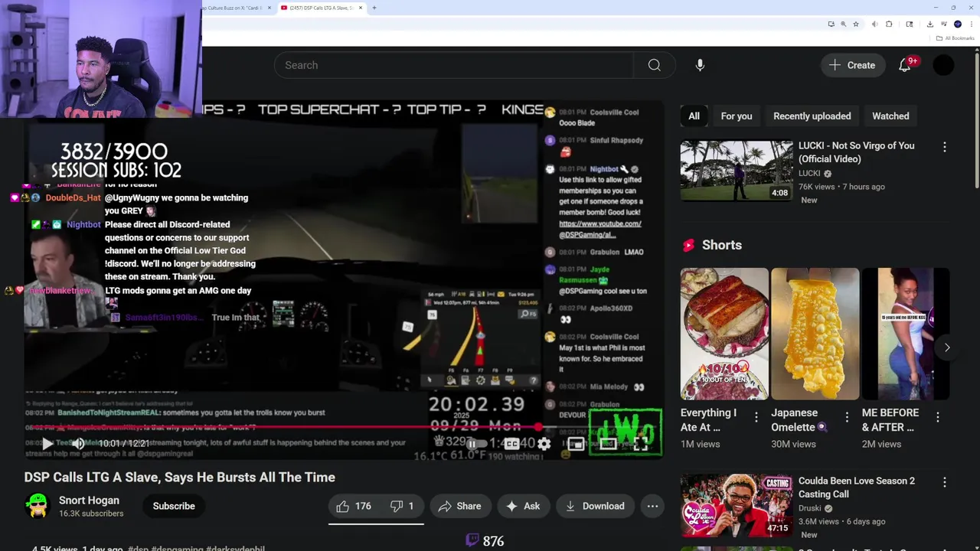Click the Twitch 876 viewer count overlay
The height and width of the screenshot is (551, 980).
(485, 541)
